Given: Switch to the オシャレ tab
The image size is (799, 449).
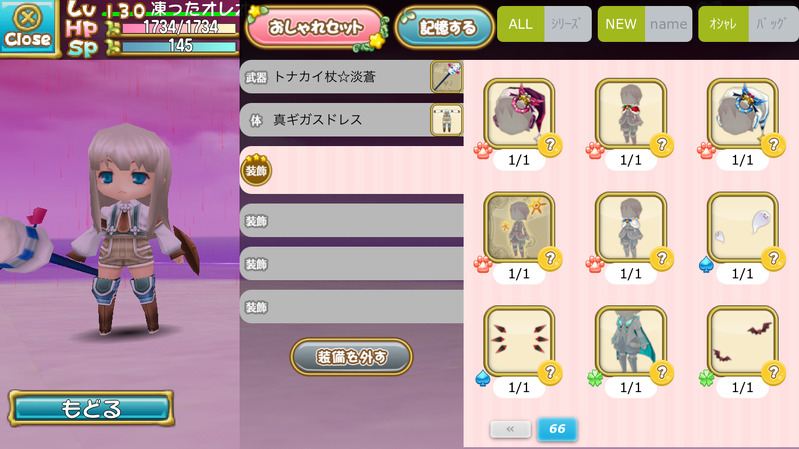Looking at the screenshot, I should tap(723, 24).
